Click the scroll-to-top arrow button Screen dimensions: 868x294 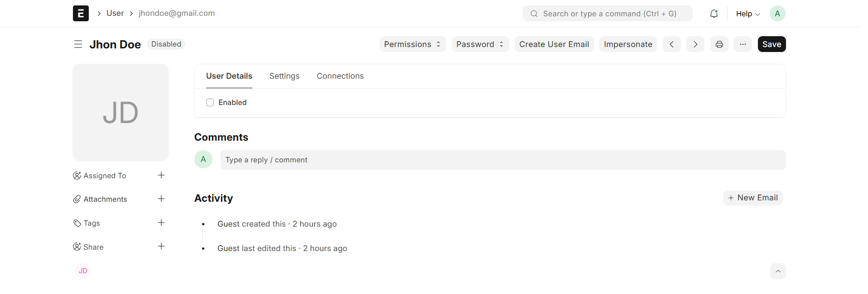[x=778, y=271]
